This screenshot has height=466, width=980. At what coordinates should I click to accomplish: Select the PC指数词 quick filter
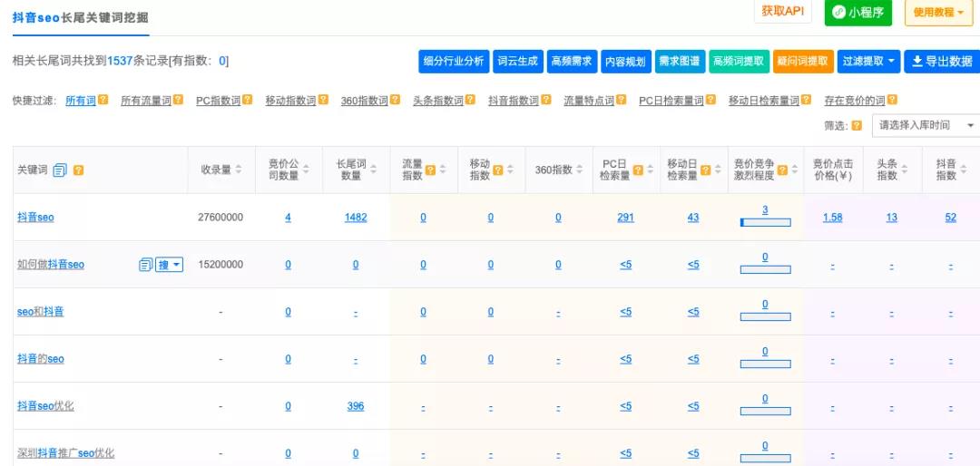(x=220, y=101)
